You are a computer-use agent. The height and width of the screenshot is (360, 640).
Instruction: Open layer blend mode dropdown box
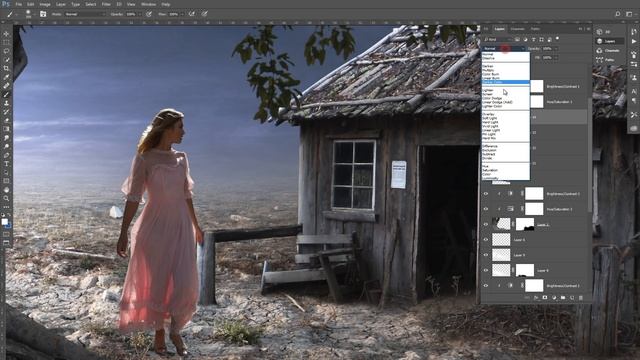pyautogui.click(x=503, y=49)
